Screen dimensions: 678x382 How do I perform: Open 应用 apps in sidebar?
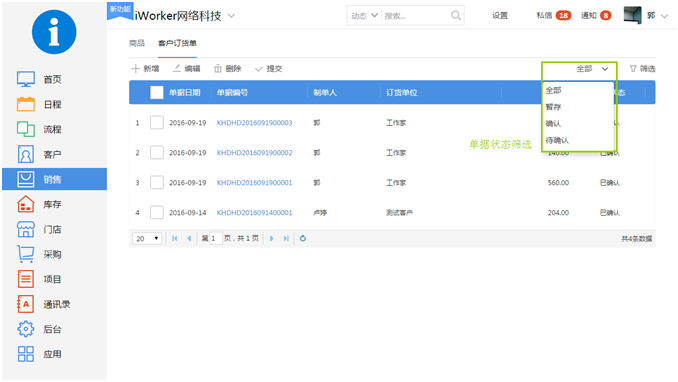[39, 354]
